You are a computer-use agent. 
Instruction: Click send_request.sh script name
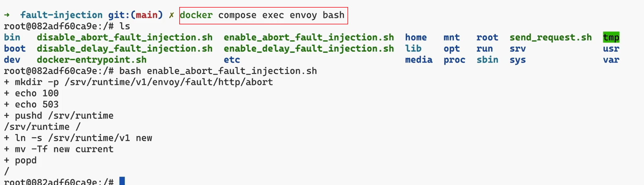pyautogui.click(x=551, y=37)
